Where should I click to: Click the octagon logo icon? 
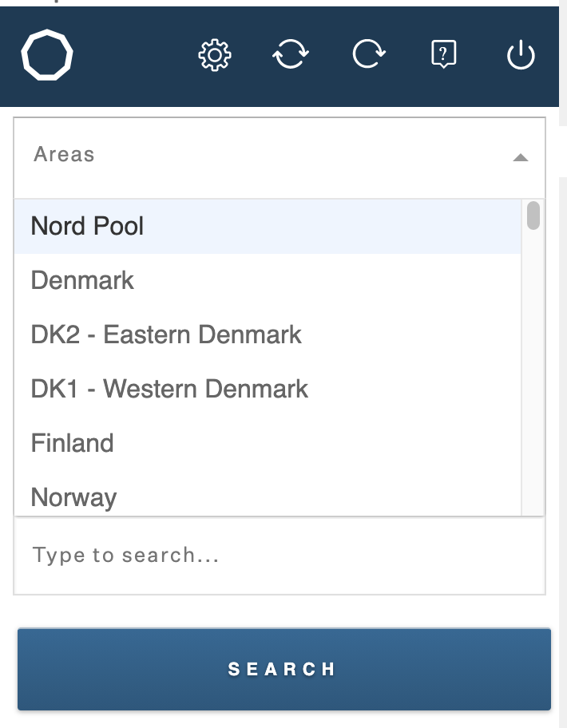(47, 55)
